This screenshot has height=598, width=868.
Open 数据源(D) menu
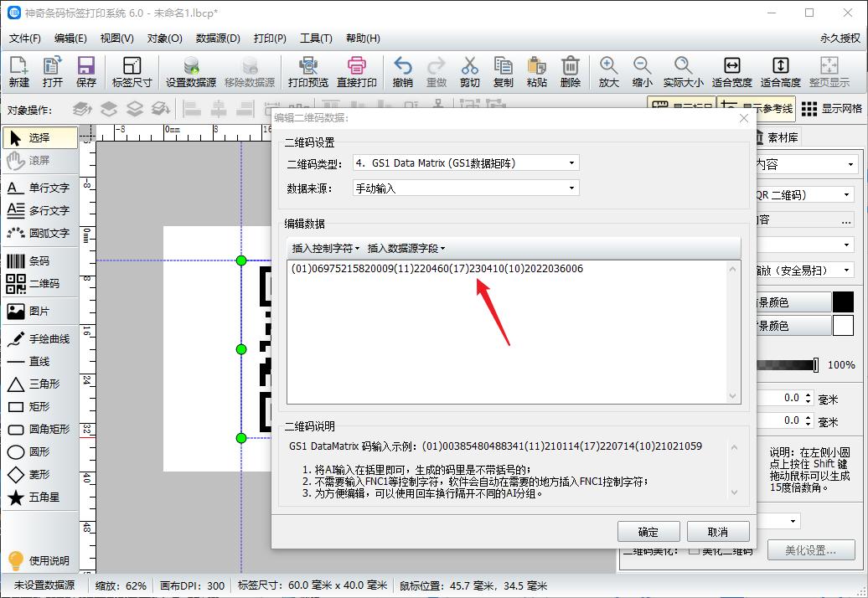click(218, 39)
